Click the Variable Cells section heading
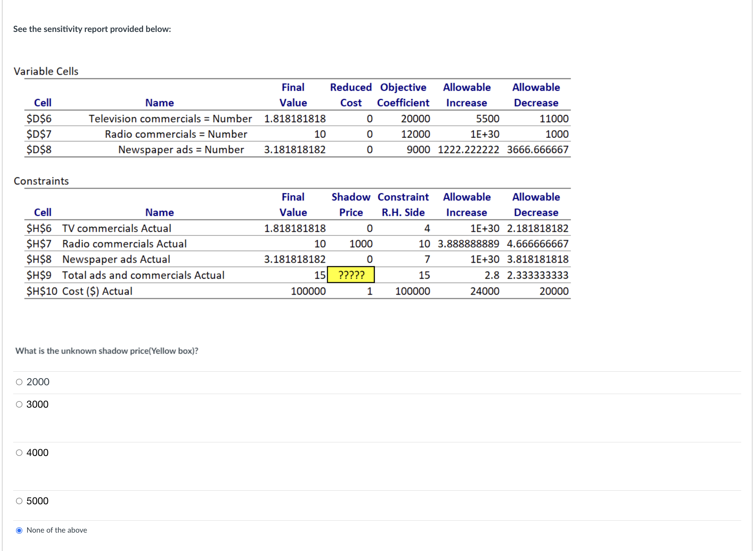Screen dimensions: 756x551 (x=46, y=71)
